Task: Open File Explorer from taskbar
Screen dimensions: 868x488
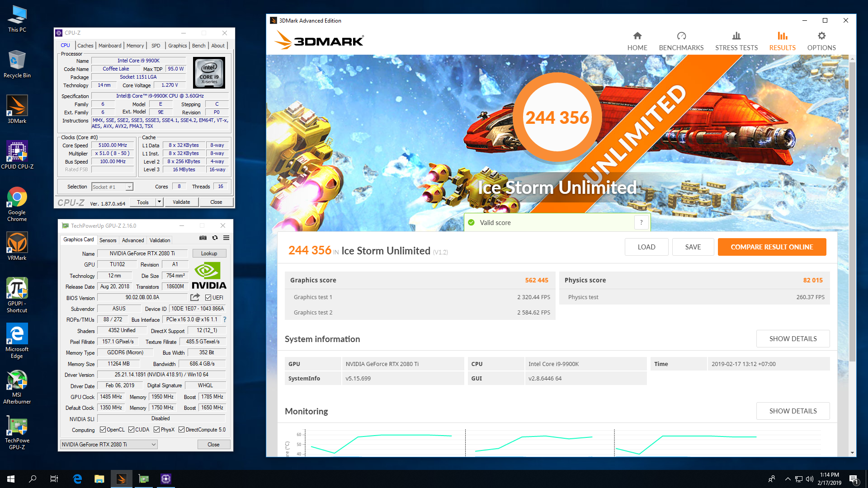Action: pyautogui.click(x=99, y=479)
